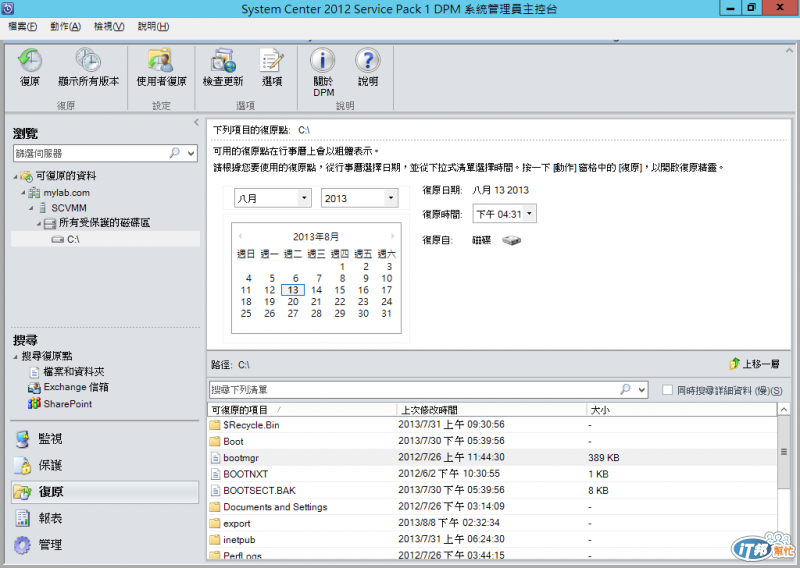800x568 pixels.
Task: Collapse the SCVMM server node
Action: [x=32, y=208]
